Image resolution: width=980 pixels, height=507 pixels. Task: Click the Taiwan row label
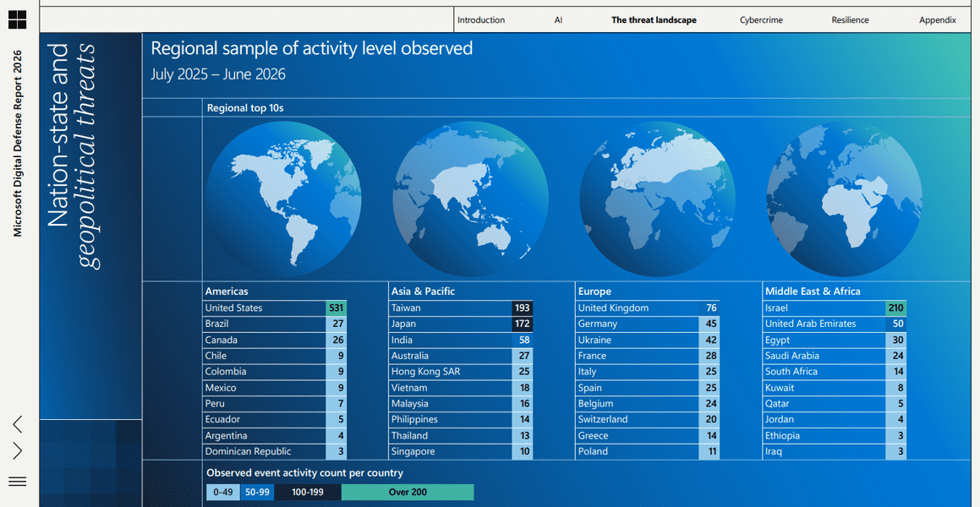point(406,308)
